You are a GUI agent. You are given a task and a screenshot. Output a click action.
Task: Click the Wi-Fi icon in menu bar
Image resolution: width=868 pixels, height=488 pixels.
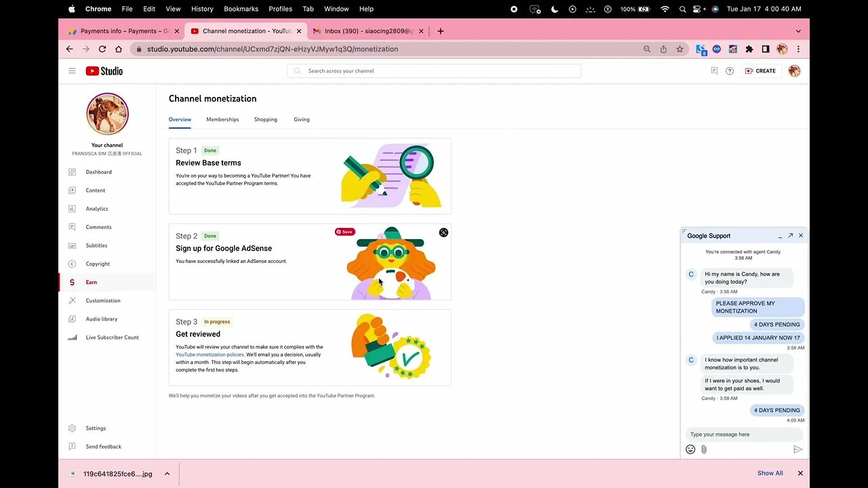tap(665, 9)
